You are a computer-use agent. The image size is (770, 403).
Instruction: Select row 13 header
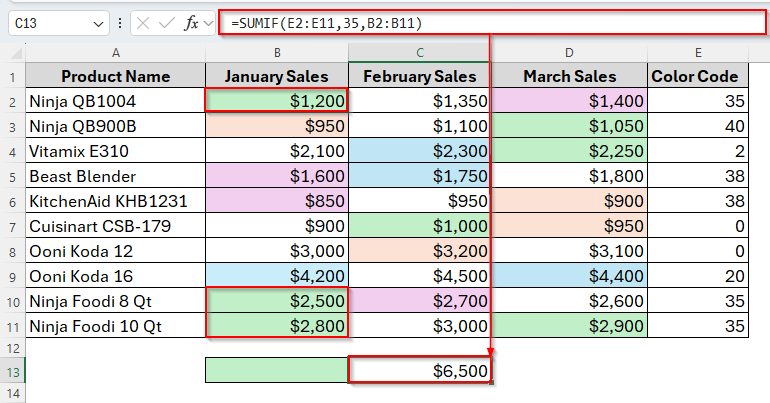point(13,371)
